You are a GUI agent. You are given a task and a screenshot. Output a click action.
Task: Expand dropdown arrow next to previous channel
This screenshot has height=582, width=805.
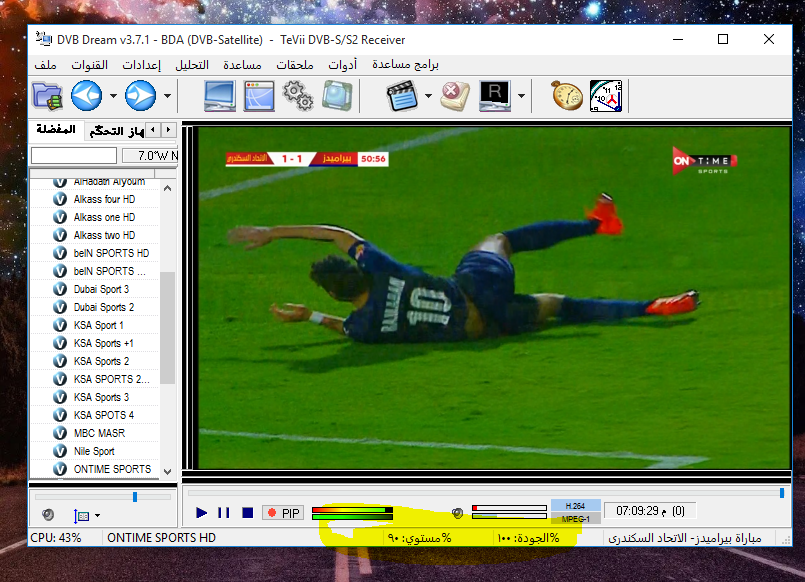click(x=113, y=97)
